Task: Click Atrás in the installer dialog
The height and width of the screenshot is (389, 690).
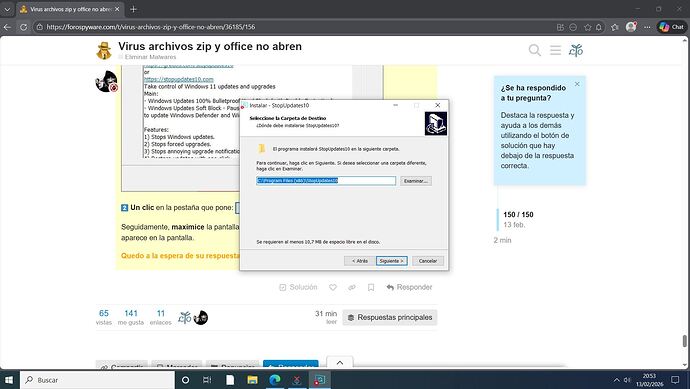Action: click(360, 261)
